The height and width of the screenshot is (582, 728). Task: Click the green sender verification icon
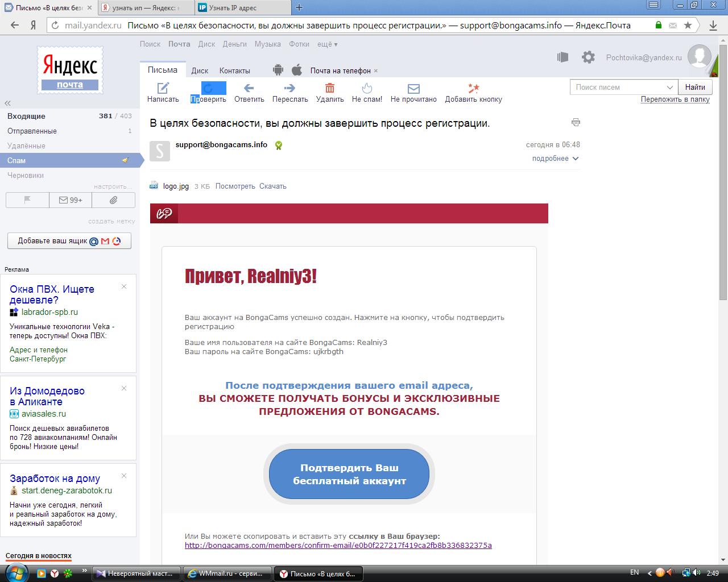click(x=278, y=145)
